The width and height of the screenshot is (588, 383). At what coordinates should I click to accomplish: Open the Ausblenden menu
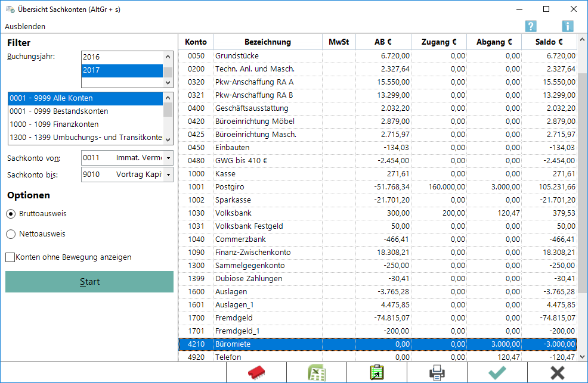click(25, 27)
